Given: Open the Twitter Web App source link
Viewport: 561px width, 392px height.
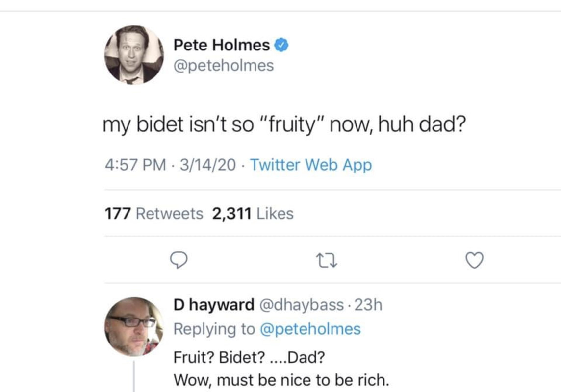Looking at the screenshot, I should (311, 165).
